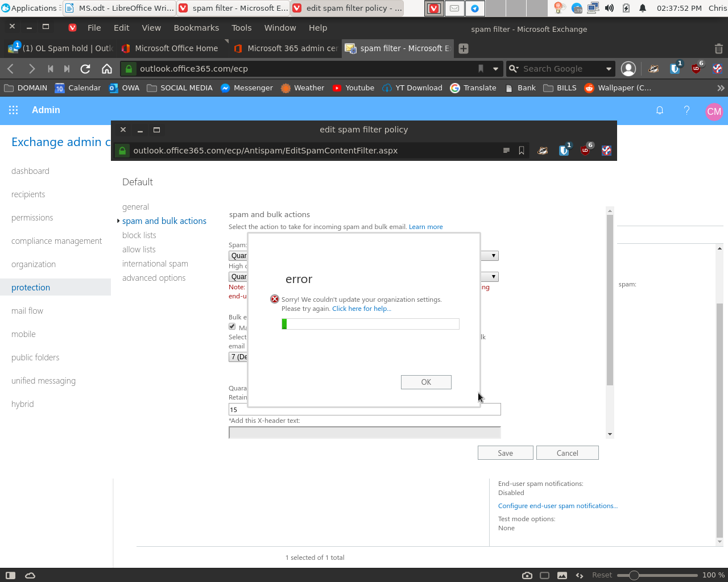
Task: Open the bulk threshold 7 dropdown
Action: (238, 357)
